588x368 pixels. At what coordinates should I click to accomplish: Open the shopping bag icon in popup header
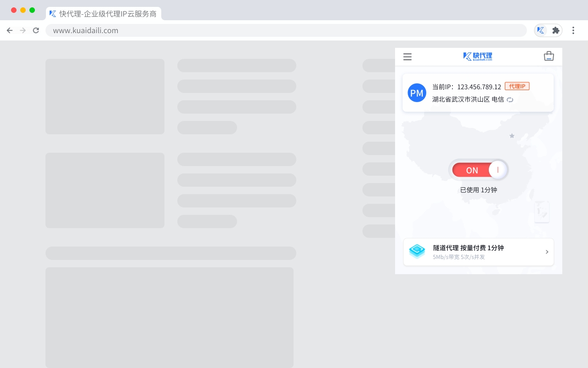click(549, 56)
